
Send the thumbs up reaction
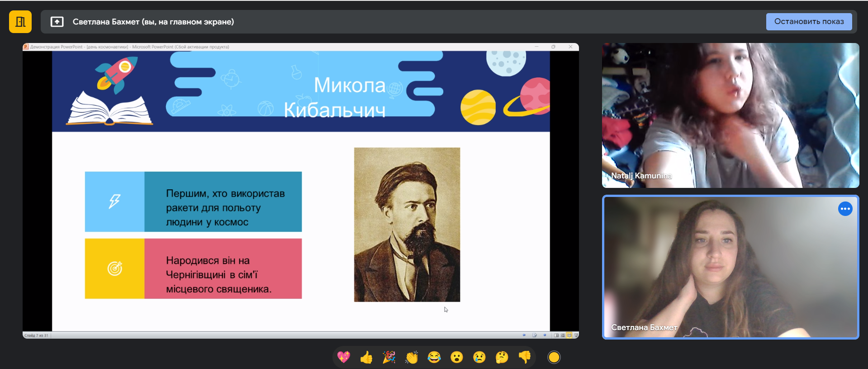coord(366,357)
